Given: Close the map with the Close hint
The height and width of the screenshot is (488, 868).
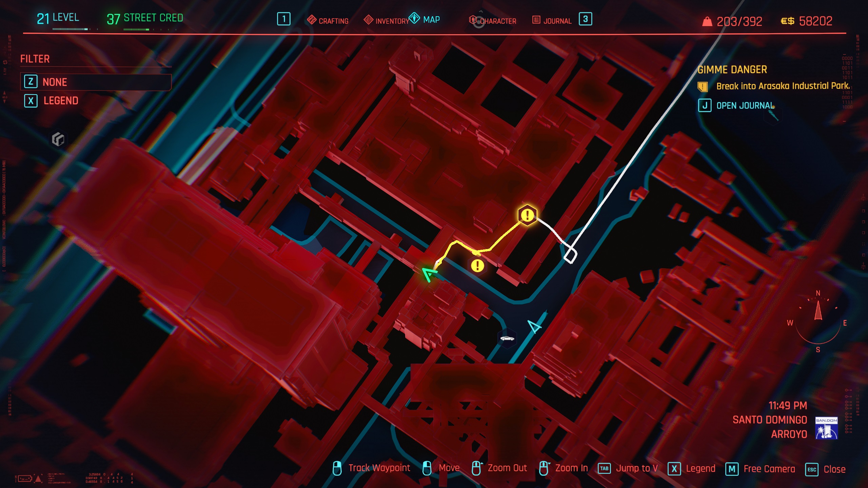Looking at the screenshot, I should point(834,469).
